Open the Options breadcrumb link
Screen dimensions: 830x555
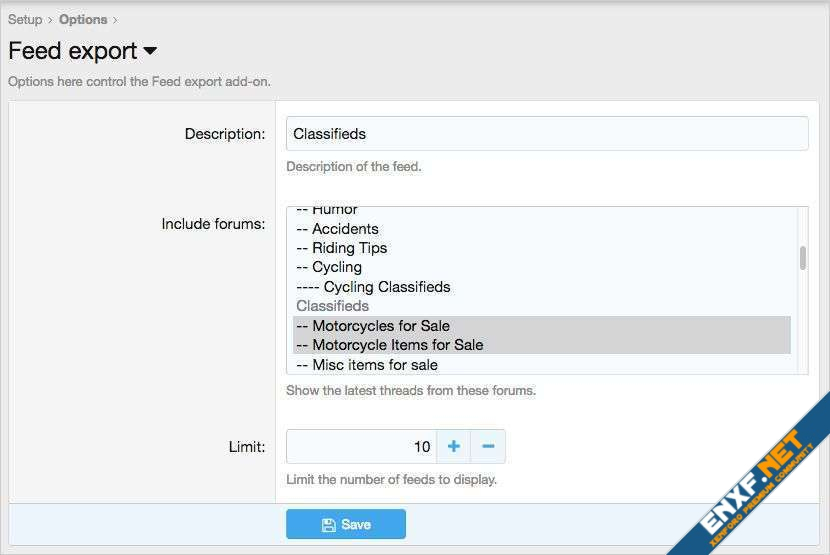click(83, 19)
